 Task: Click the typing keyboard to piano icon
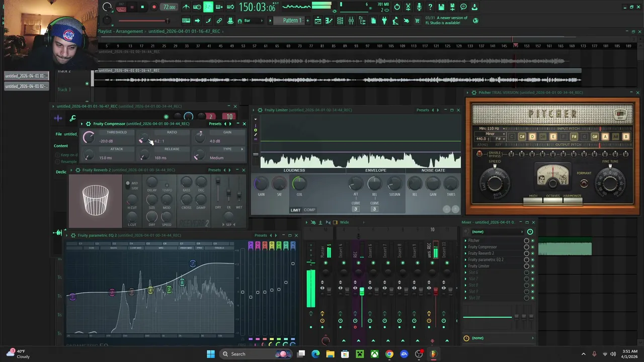coord(186,21)
